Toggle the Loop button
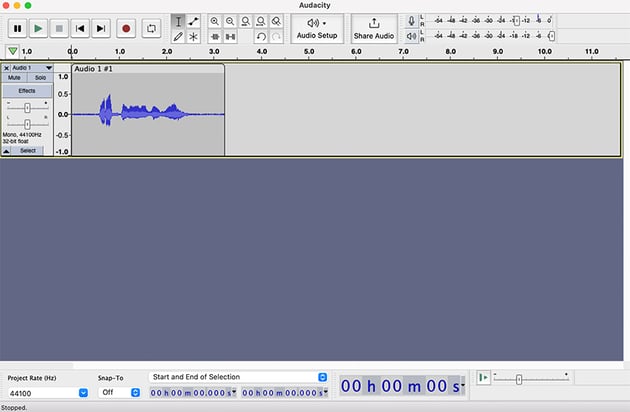 point(152,28)
